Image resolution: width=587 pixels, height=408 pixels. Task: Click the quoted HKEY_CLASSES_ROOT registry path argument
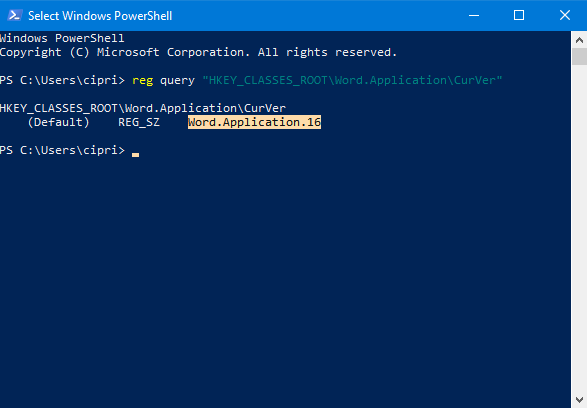coord(352,80)
